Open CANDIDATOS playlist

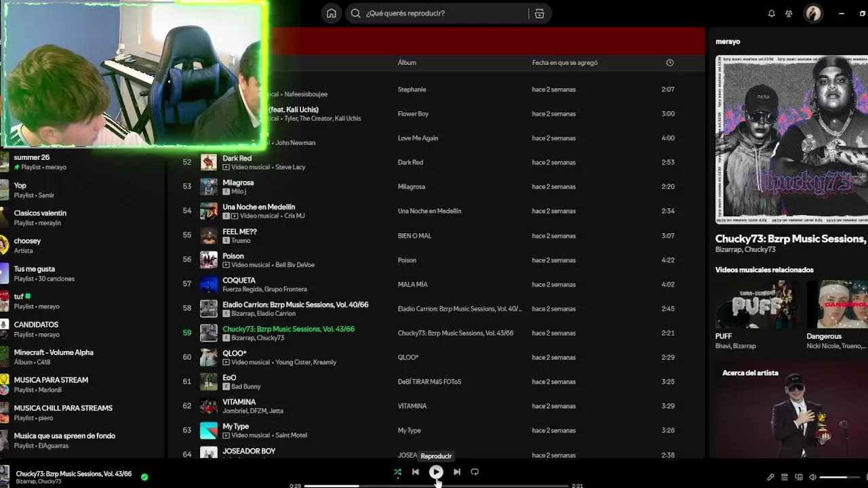click(81, 329)
